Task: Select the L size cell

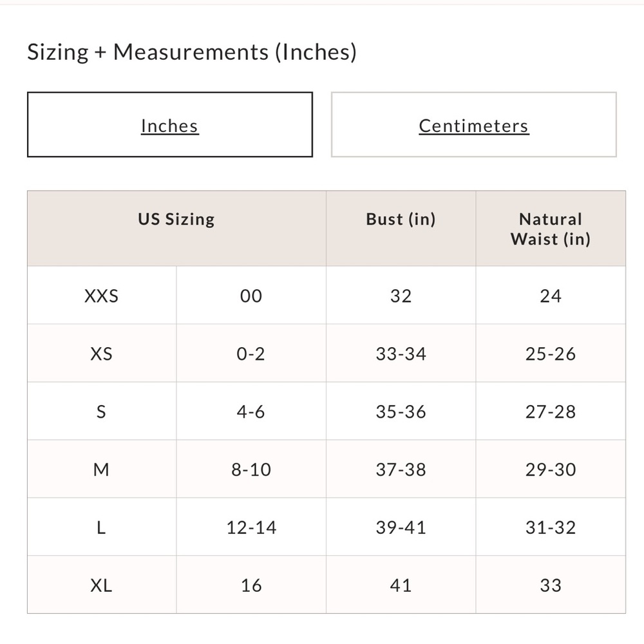Action: tap(102, 527)
